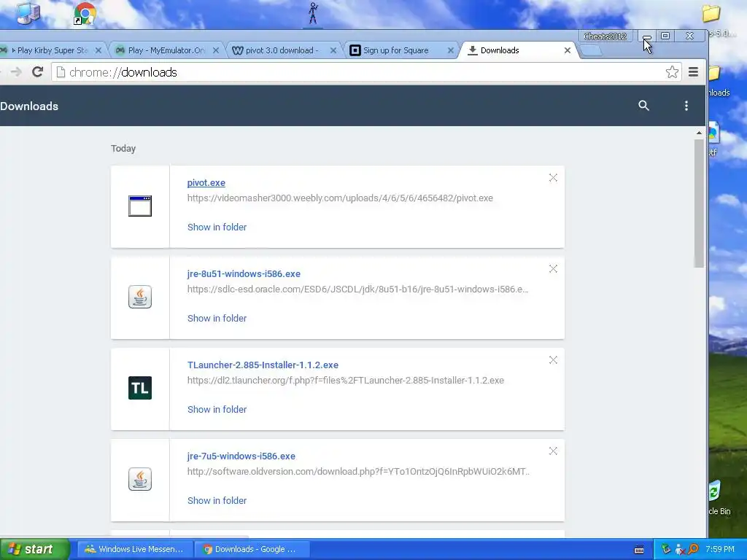747x560 pixels.
Task: Close the Play - MyEmulator tab
Action: [x=216, y=50]
